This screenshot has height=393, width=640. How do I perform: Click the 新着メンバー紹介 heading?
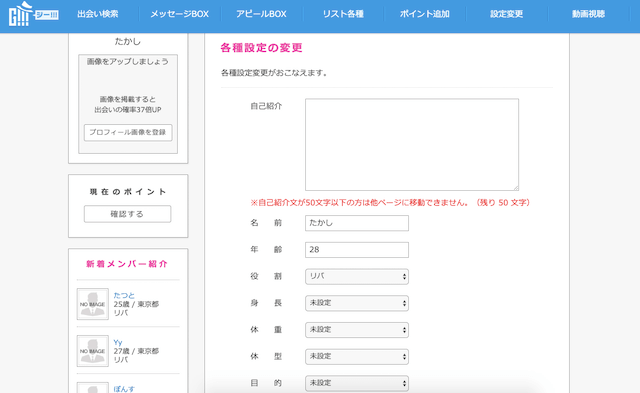point(127,264)
